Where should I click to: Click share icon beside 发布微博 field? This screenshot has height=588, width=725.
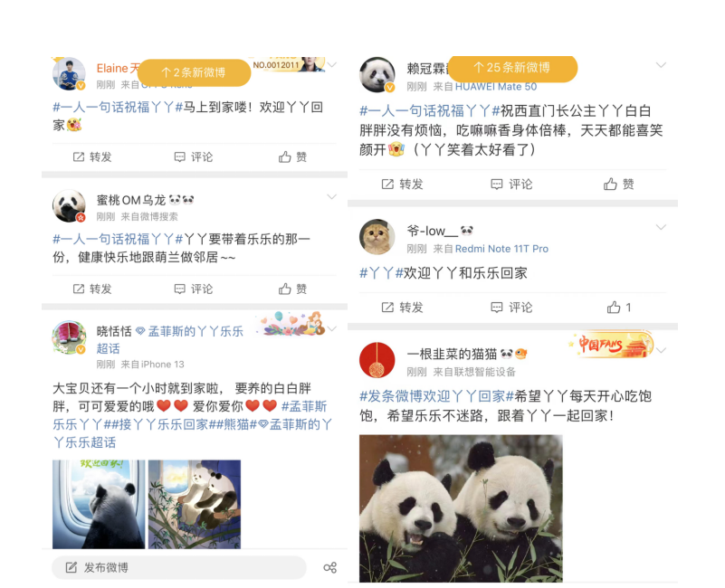click(x=330, y=568)
